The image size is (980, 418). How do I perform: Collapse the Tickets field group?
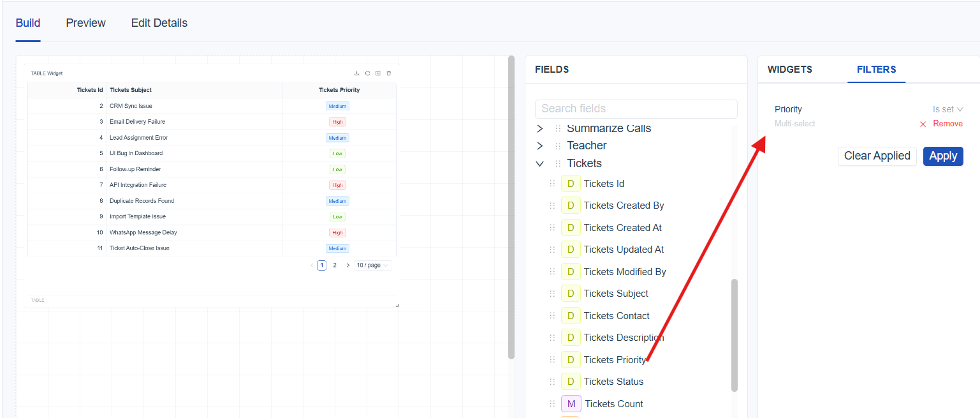tap(540, 164)
